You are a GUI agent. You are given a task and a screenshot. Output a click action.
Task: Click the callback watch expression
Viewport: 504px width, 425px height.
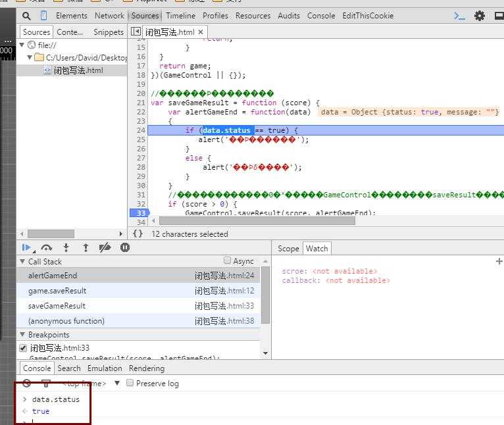point(336,280)
